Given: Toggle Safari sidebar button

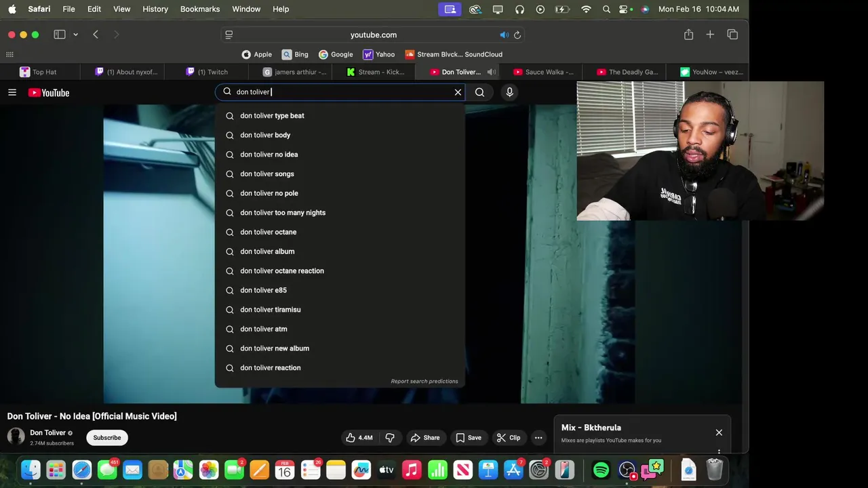Looking at the screenshot, I should [60, 35].
